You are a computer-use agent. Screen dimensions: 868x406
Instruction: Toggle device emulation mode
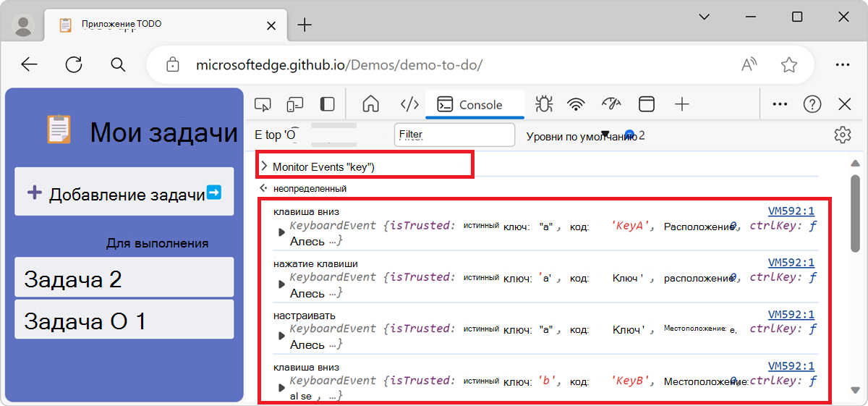[x=294, y=105]
